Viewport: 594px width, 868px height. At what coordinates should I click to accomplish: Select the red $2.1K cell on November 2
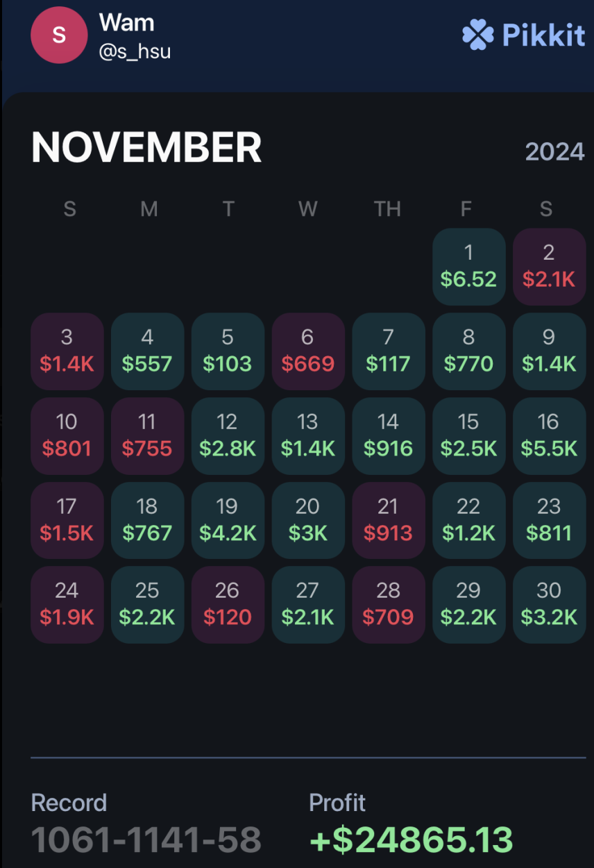[x=548, y=267]
